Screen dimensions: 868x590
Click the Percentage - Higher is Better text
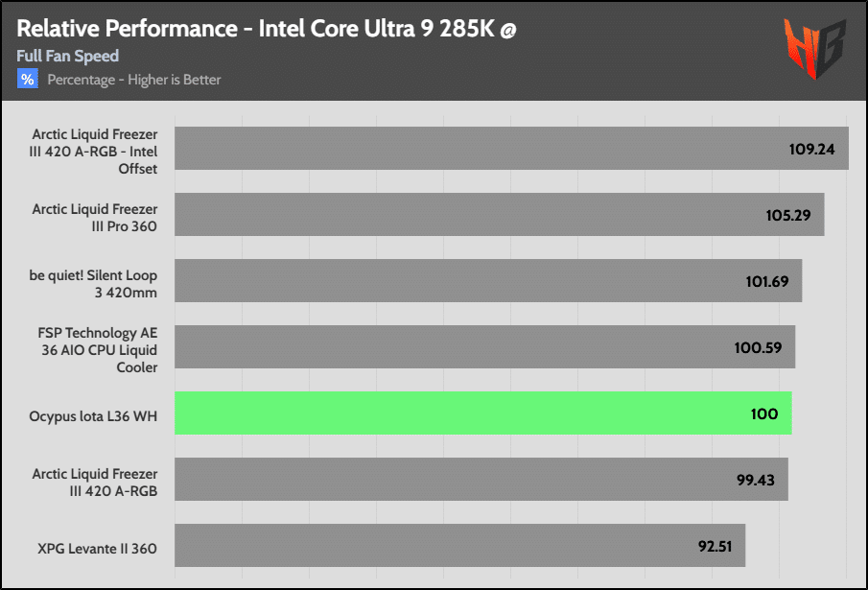(x=134, y=80)
